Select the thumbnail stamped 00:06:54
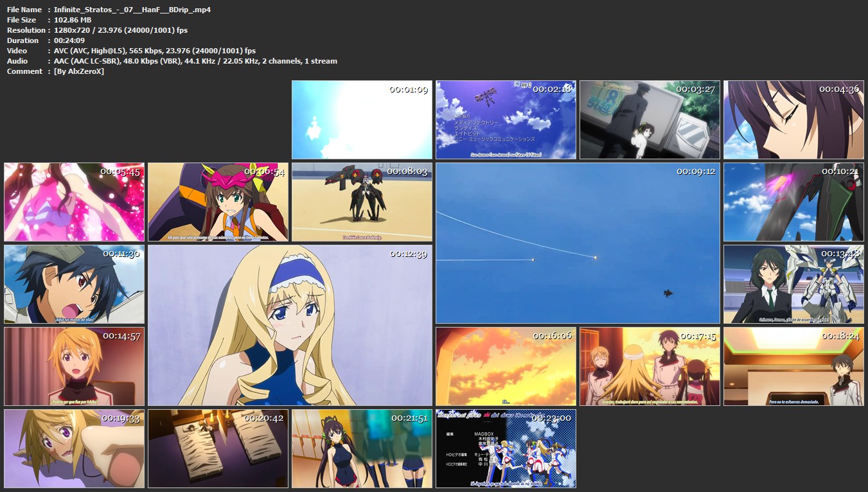 [218, 202]
